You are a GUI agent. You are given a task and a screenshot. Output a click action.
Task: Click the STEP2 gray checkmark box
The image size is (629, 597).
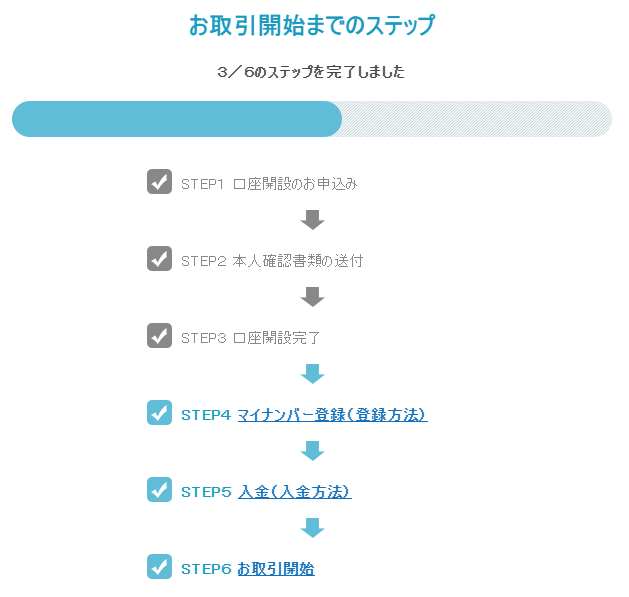click(159, 259)
